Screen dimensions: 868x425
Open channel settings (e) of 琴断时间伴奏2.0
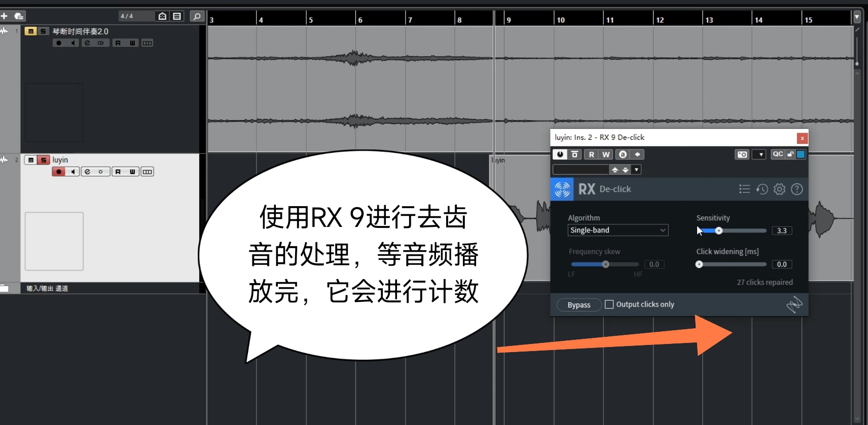(x=87, y=43)
